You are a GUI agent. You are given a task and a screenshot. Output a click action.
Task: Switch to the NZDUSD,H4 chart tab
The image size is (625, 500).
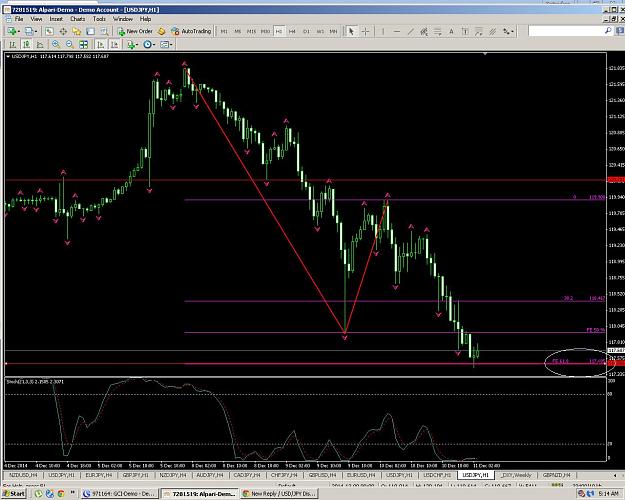click(24, 475)
